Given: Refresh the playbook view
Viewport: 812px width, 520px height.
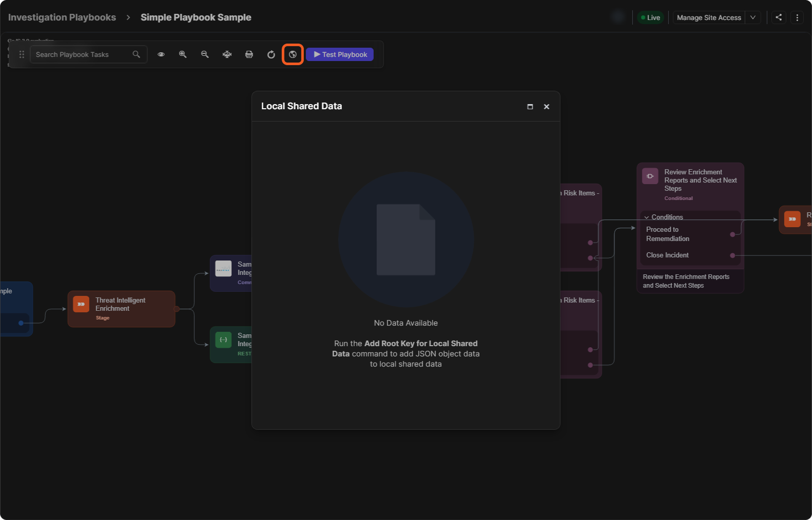Looking at the screenshot, I should [x=271, y=54].
